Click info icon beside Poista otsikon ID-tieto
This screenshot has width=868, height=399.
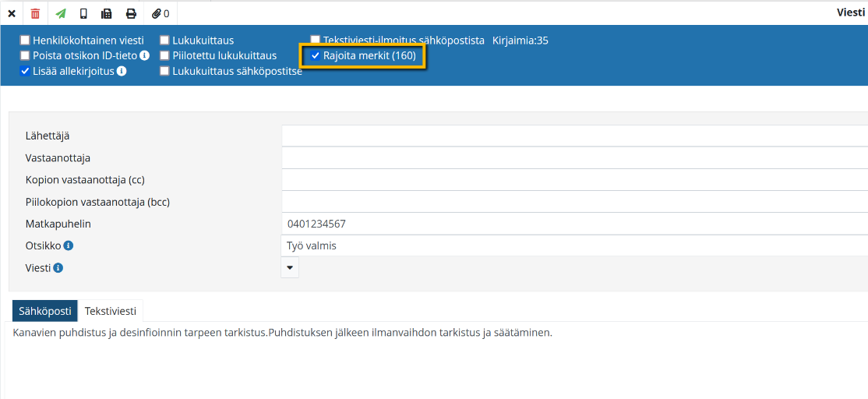click(144, 56)
